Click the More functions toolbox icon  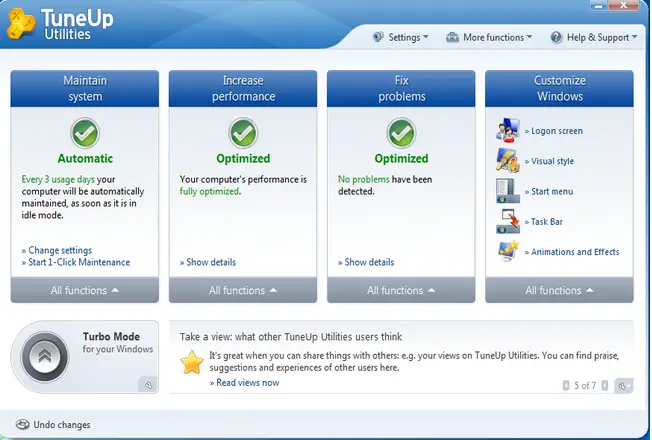point(452,37)
